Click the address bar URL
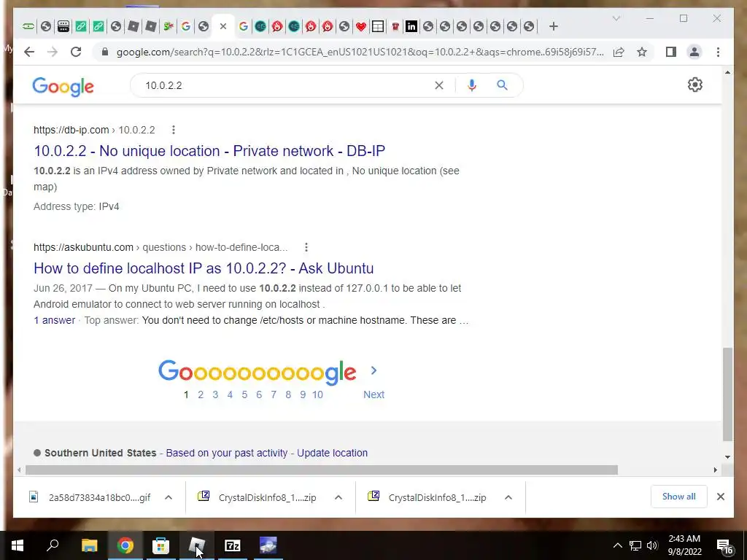This screenshot has height=560, width=747. [360, 52]
